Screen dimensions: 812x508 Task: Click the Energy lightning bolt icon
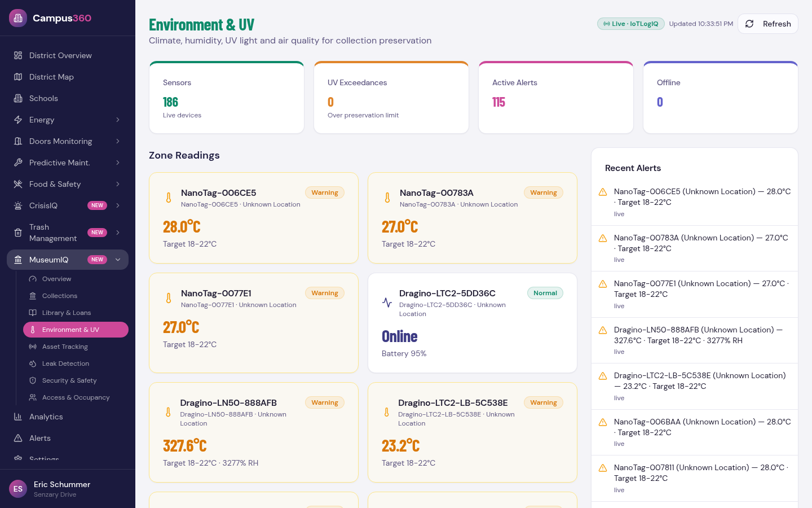(18, 120)
